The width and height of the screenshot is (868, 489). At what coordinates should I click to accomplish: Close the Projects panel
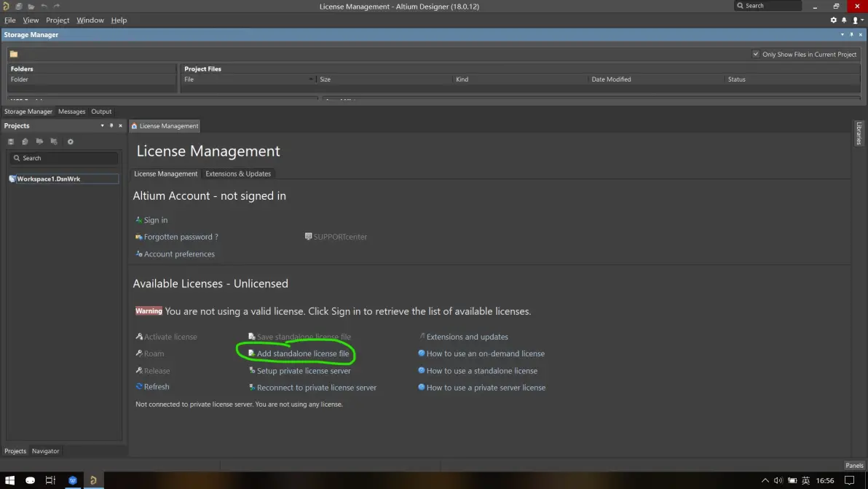(x=120, y=125)
